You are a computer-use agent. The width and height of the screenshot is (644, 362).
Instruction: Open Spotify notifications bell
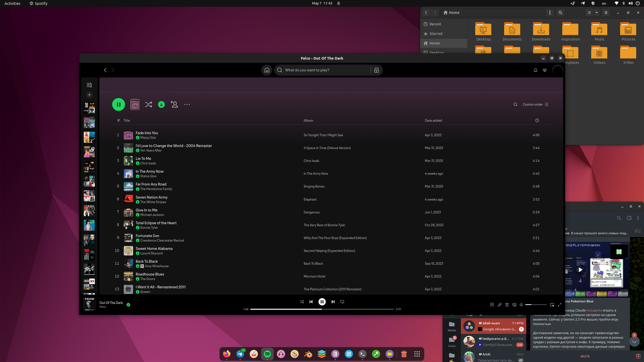(536, 70)
